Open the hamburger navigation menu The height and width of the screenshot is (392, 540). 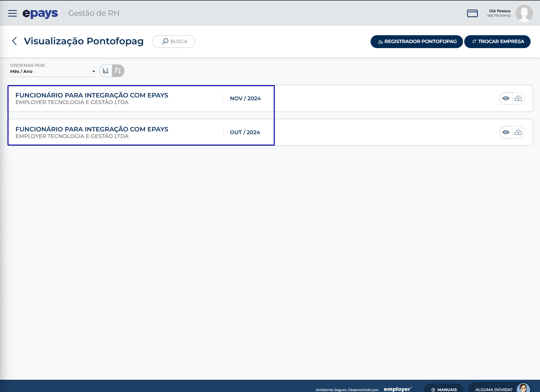click(x=13, y=13)
